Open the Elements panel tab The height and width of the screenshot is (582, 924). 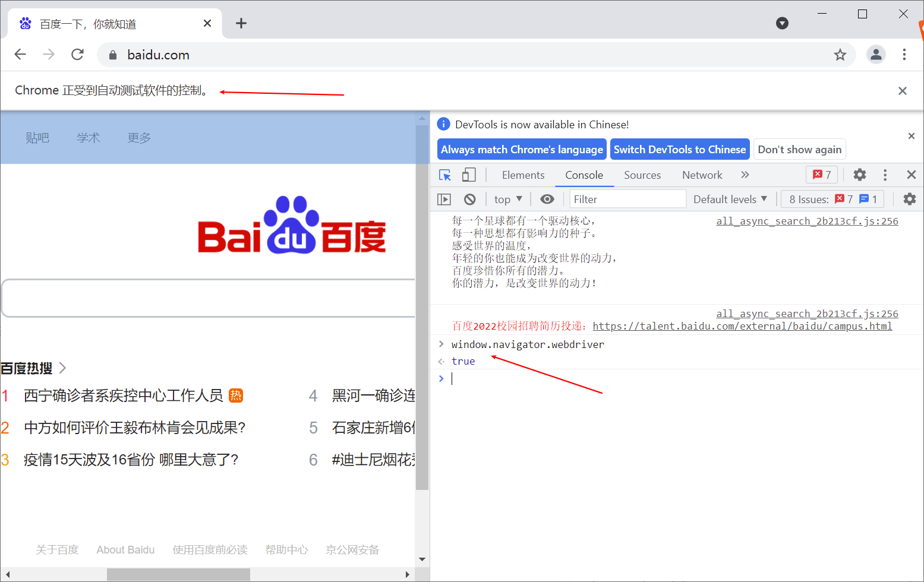pyautogui.click(x=523, y=175)
